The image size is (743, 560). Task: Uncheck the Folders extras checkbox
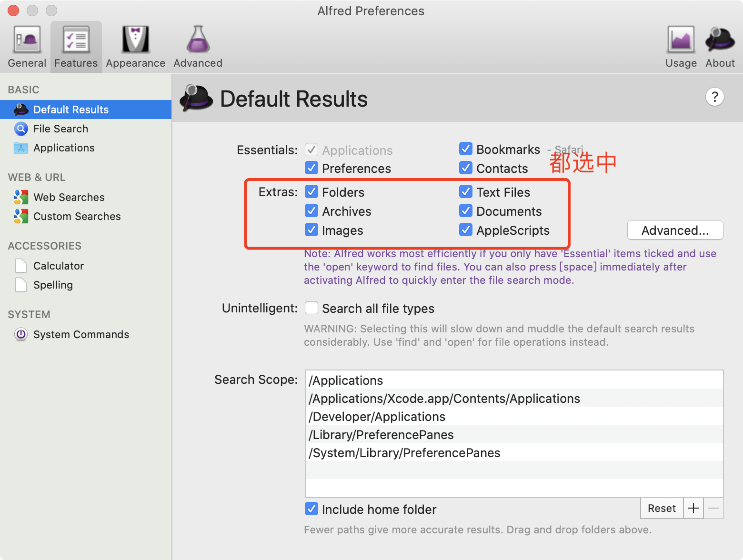[311, 191]
